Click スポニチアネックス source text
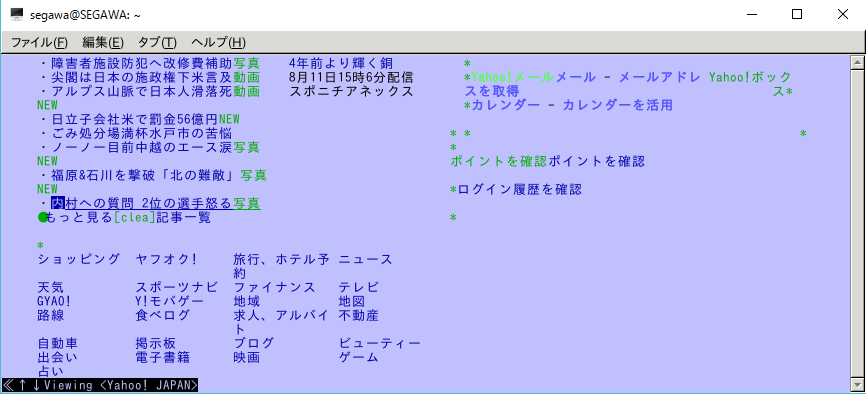 351,92
